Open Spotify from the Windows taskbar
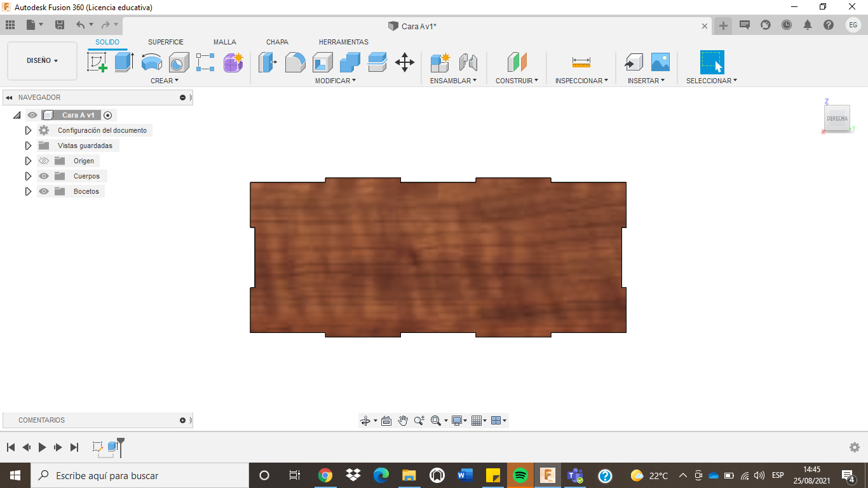This screenshot has width=868, height=488. (520, 475)
